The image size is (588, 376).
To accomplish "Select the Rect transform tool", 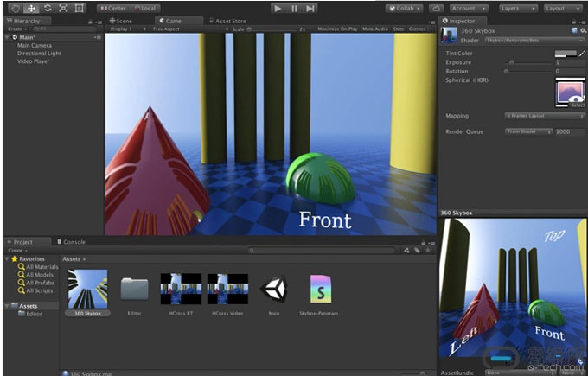I will tap(80, 8).
